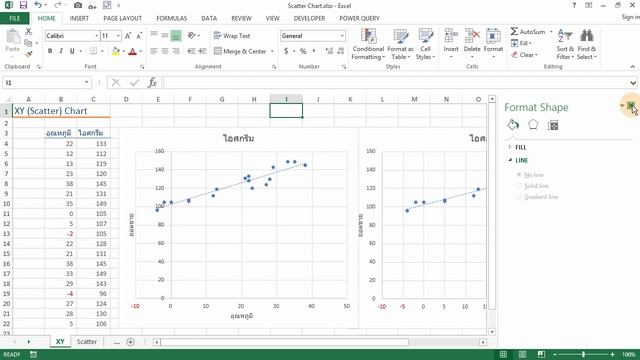
Task: Click the camera icon in quick access toolbar
Action: coord(78,5)
